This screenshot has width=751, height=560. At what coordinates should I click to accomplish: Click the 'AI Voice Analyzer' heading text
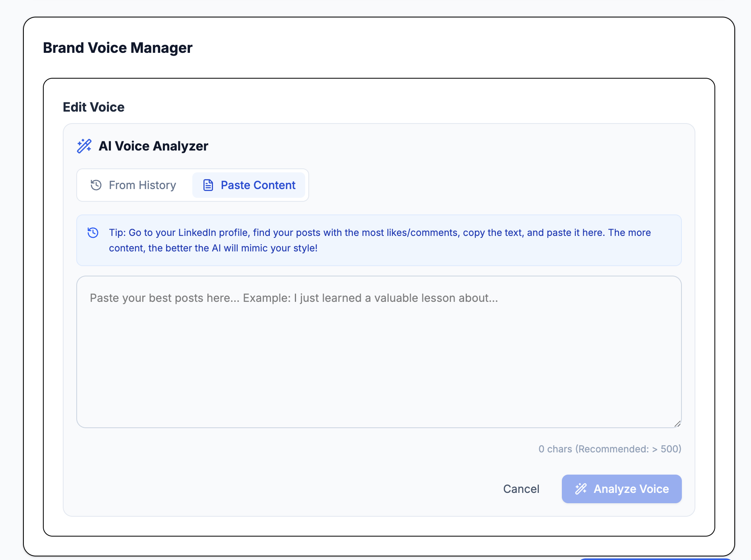(153, 146)
